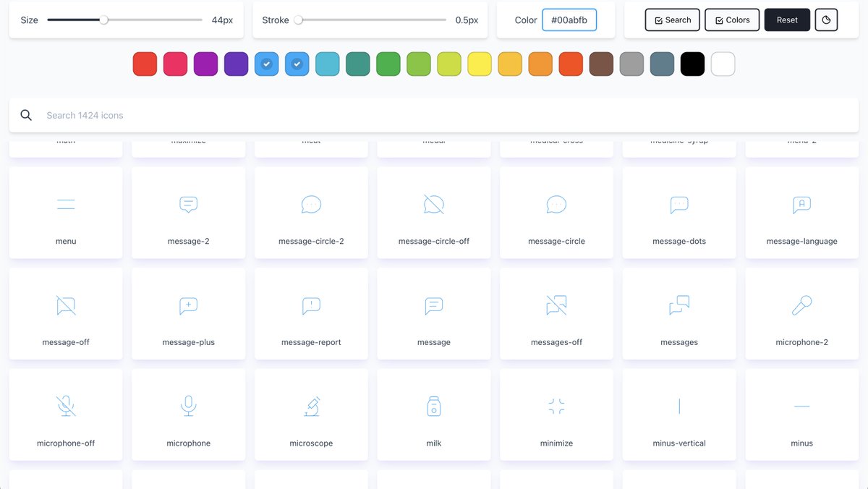Select the message-circle icon

(556, 212)
